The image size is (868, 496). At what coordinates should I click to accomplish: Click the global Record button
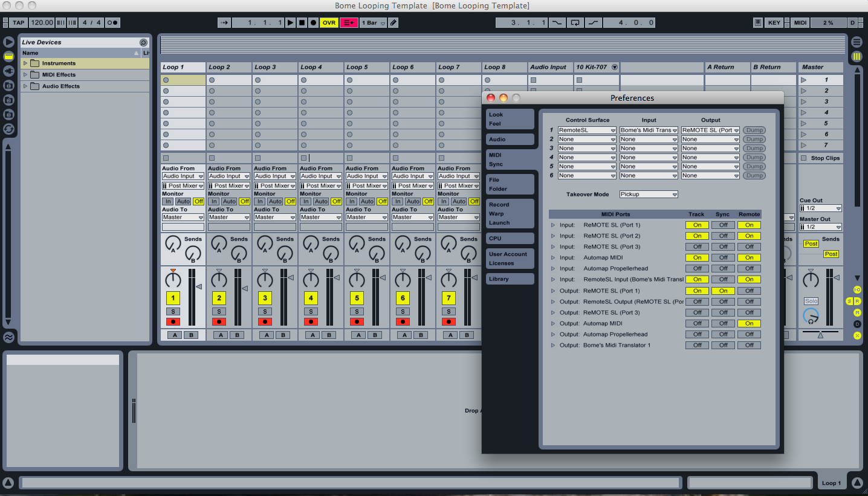[x=313, y=22]
